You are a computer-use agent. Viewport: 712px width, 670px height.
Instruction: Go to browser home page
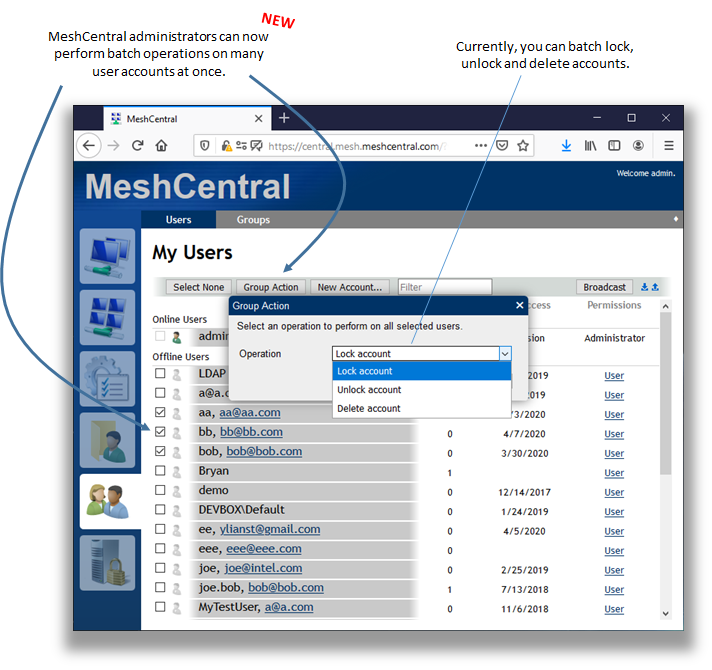pos(161,146)
